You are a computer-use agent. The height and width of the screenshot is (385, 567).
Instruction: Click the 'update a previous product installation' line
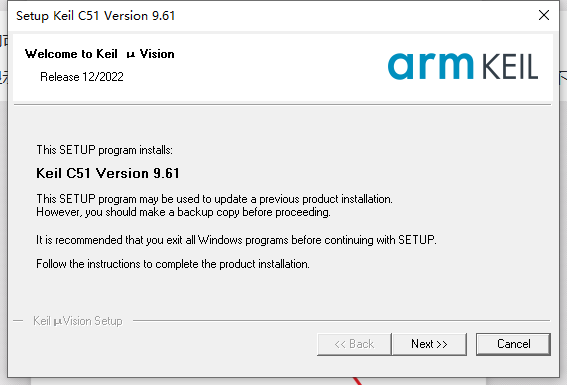coord(214,199)
